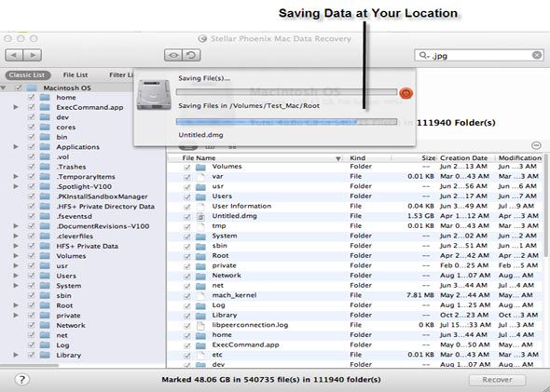The height and width of the screenshot is (392, 550).
Task: Click the System folder icon in file list
Action: coord(200,237)
